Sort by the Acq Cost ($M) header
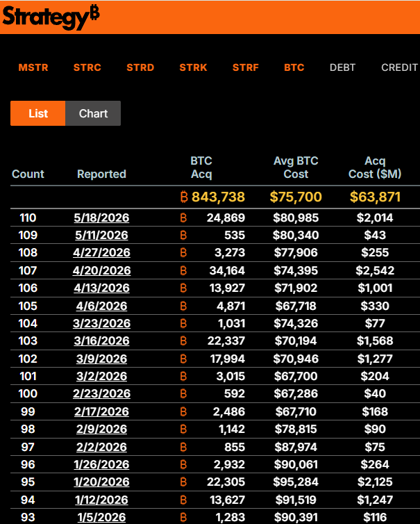 (375, 167)
